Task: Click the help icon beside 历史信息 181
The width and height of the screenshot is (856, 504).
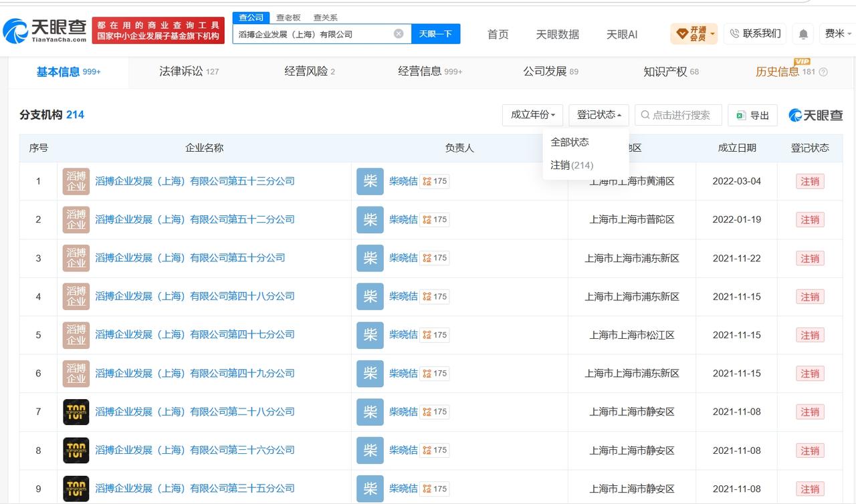Action: coord(823,72)
